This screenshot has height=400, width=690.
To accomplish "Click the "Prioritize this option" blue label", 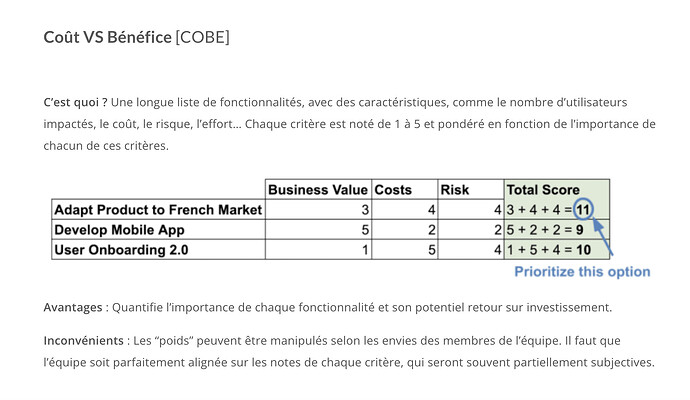I will (582, 272).
